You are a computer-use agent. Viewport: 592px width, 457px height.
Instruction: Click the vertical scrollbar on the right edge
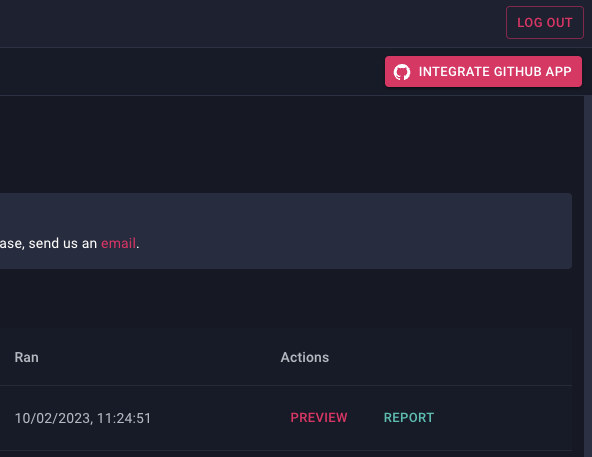588,276
